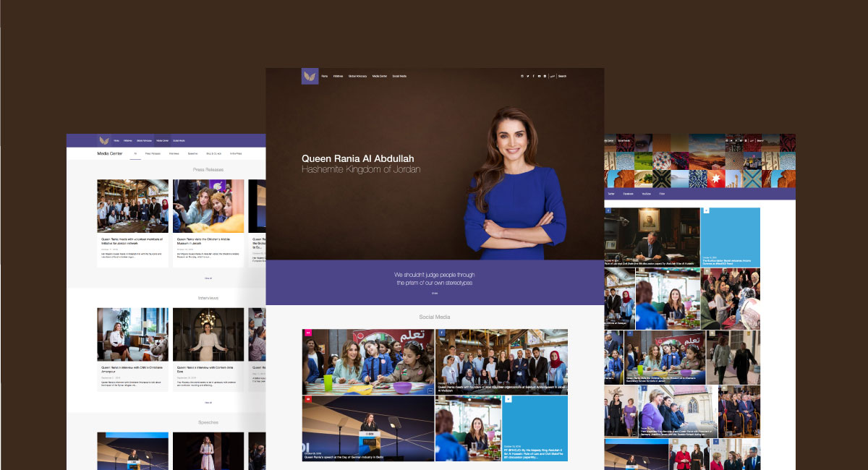
Task: Select the All tab in Media Center
Action: coord(135,153)
